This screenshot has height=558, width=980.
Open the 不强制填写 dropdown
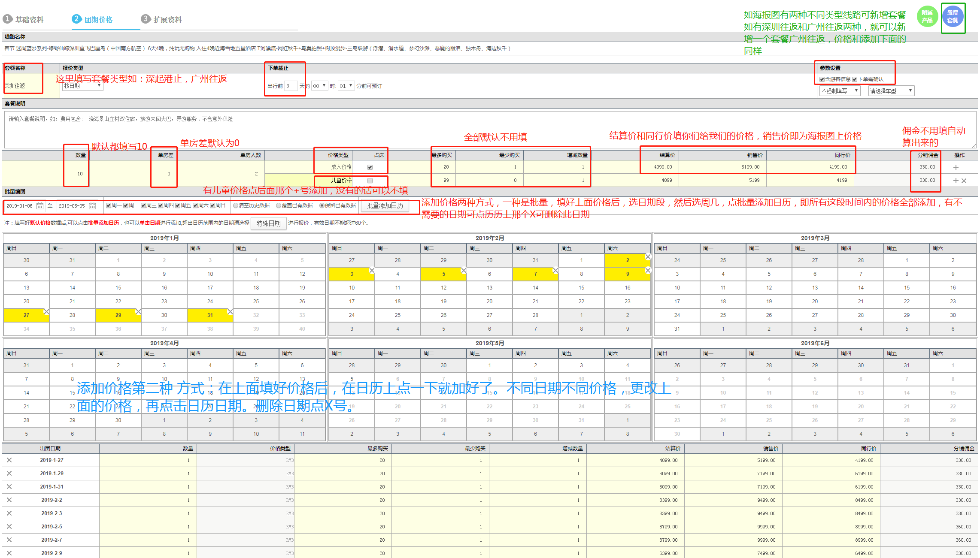pyautogui.click(x=840, y=91)
